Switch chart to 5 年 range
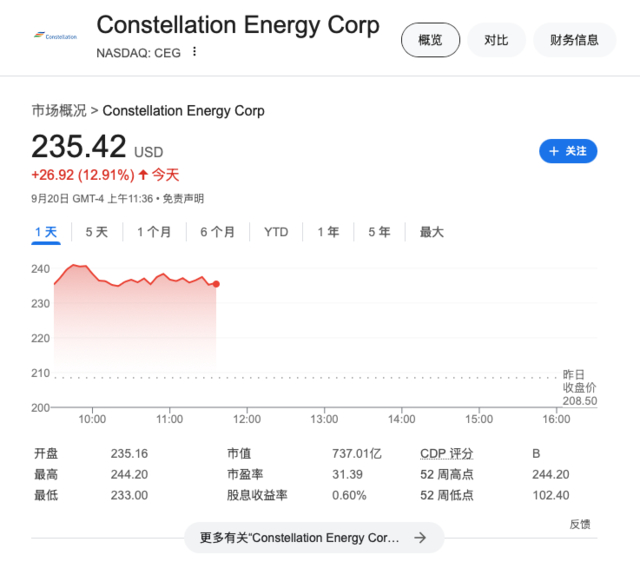Viewport: 640px width, 575px height. [x=379, y=232]
